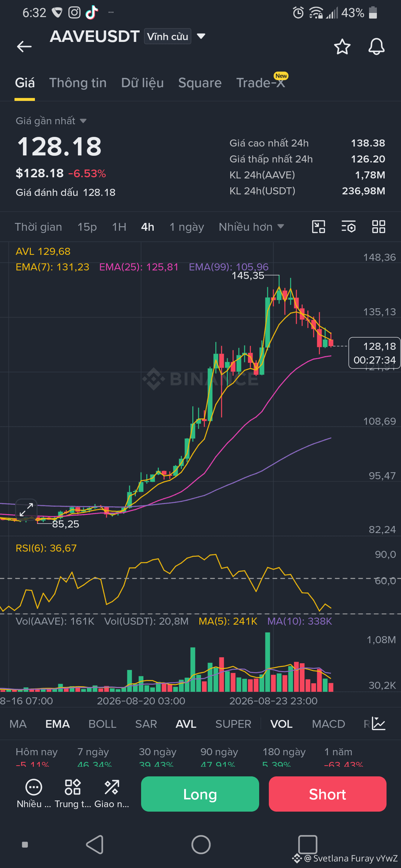
Task: Open the Vĩnh cửu contract label
Action: tap(167, 36)
